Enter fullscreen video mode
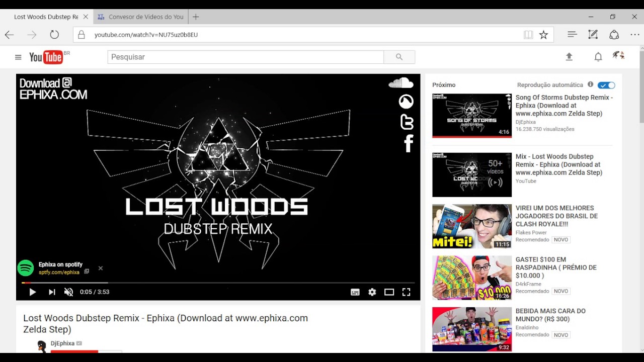Image resolution: width=644 pixels, height=362 pixels. coord(407,292)
